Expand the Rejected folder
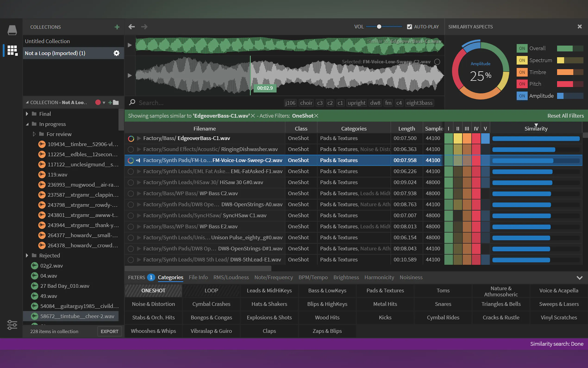Viewport: 588px width, 368px height. [x=27, y=255]
